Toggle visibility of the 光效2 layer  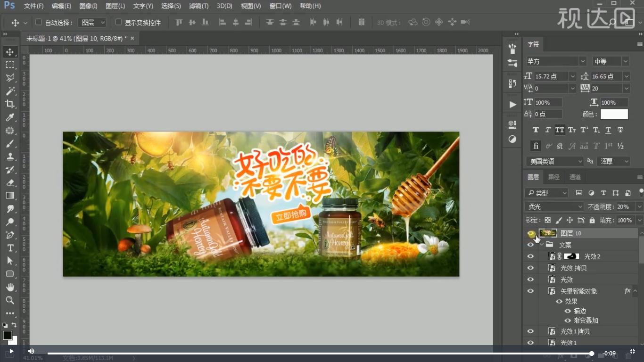pyautogui.click(x=530, y=256)
